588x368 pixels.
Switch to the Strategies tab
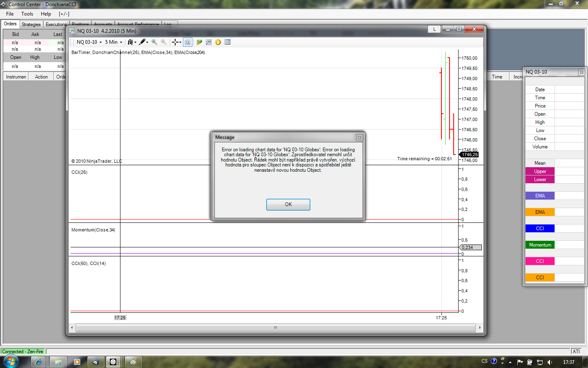tap(31, 25)
